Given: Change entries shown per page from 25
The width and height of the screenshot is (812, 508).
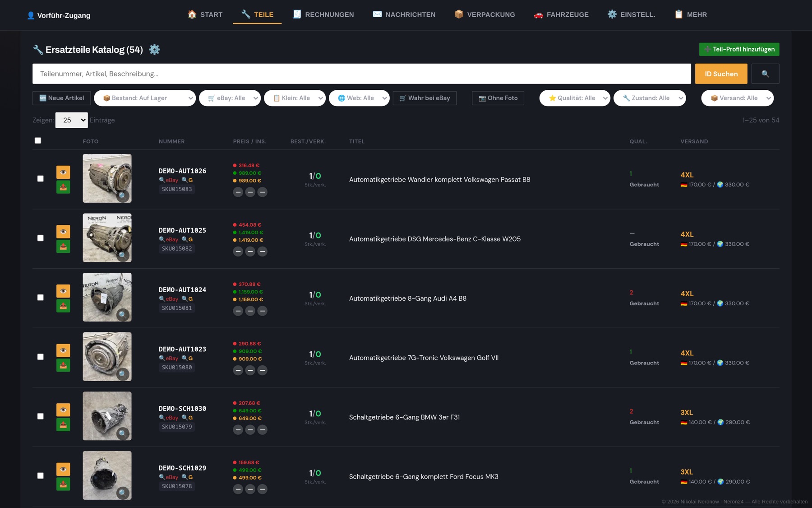Looking at the screenshot, I should click(71, 120).
